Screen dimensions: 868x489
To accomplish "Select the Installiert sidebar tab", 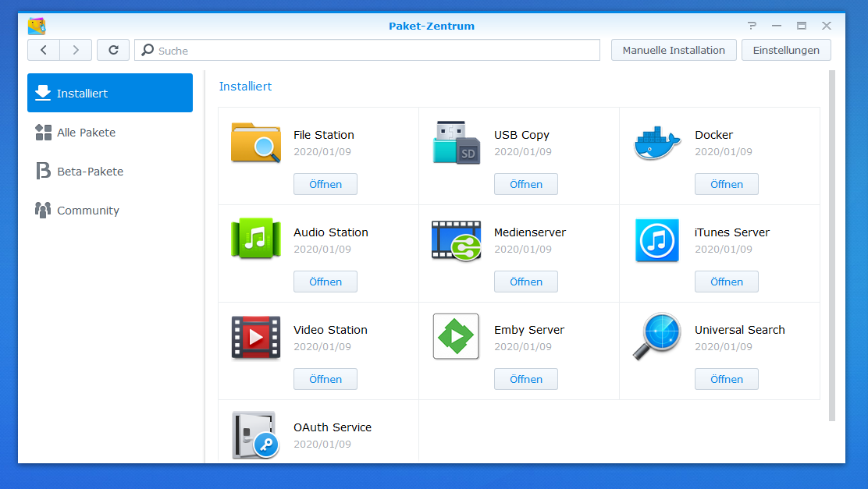I will coord(110,93).
